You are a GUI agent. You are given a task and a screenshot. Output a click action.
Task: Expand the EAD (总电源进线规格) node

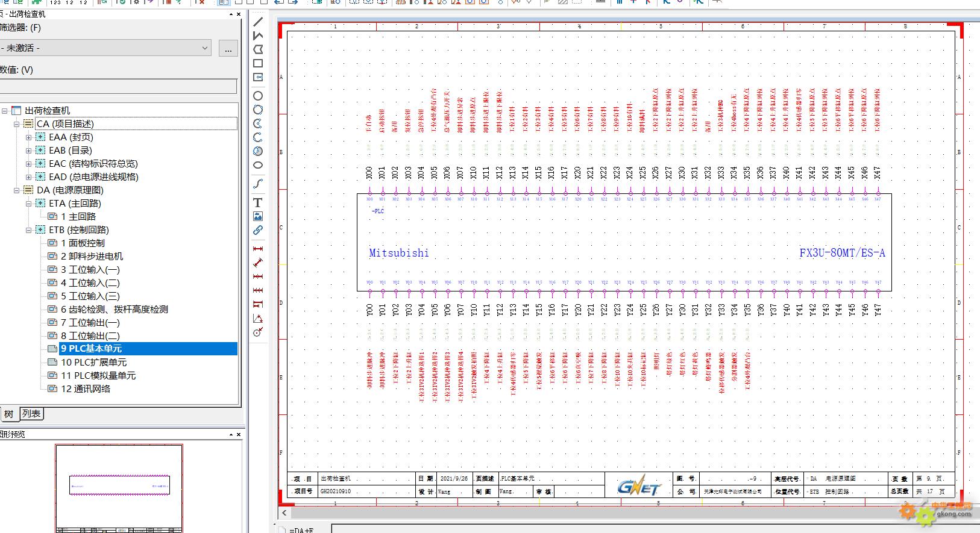(x=28, y=177)
